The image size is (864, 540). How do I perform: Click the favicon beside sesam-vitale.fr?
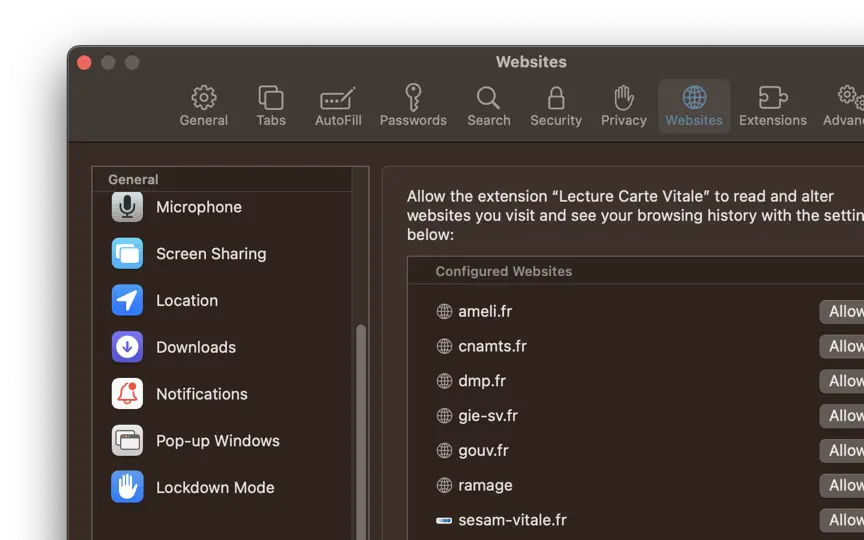pos(444,520)
